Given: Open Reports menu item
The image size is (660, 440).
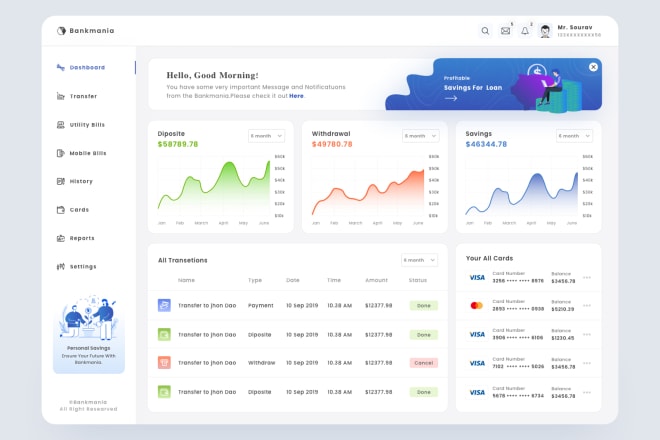Looking at the screenshot, I should tap(82, 238).
